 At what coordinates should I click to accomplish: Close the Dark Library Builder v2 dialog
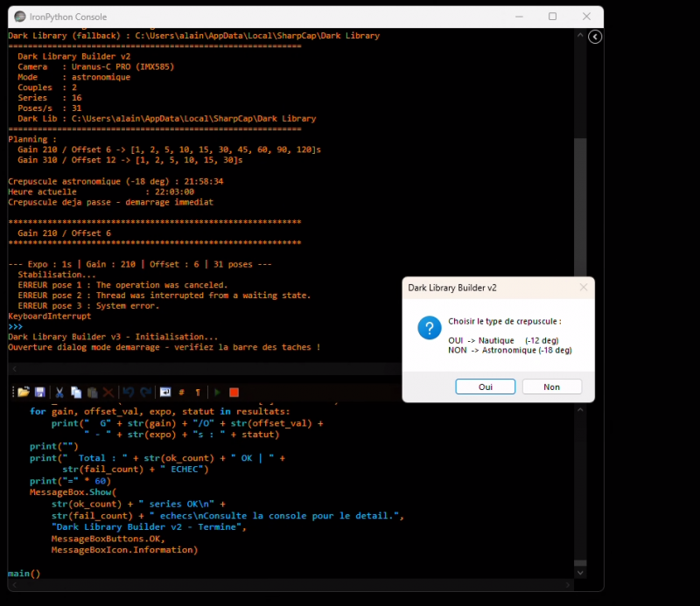tap(584, 288)
